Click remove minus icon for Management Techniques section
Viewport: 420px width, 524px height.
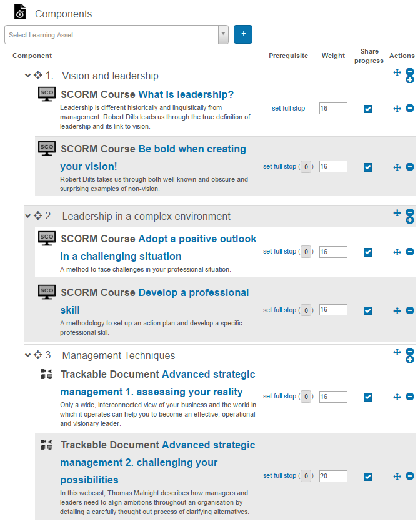coord(410,351)
